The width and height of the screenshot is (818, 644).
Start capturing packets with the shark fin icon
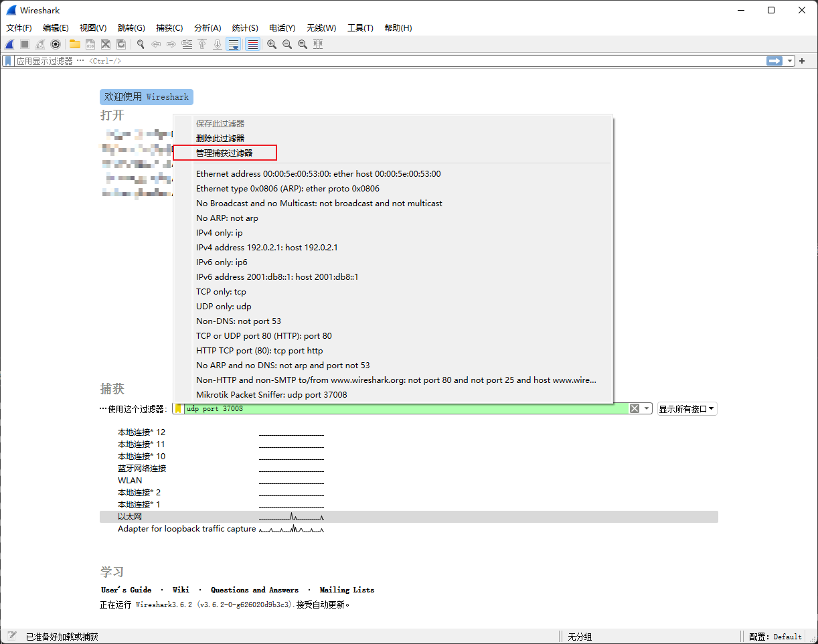tap(9, 44)
